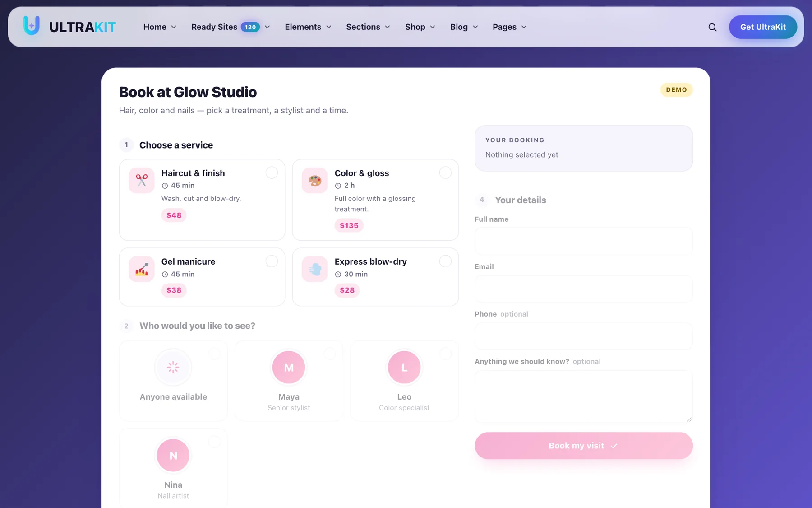Open the Shop menu label
This screenshot has width=812, height=508.
tap(415, 27)
